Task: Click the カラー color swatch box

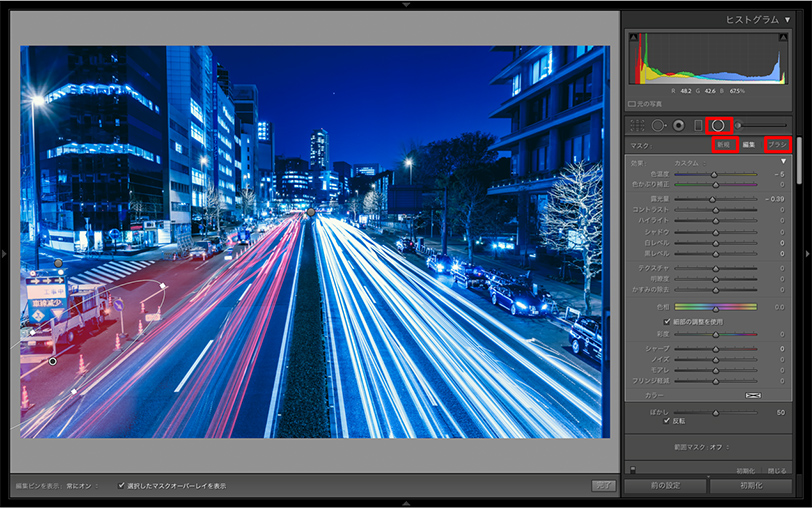Action: click(x=753, y=396)
